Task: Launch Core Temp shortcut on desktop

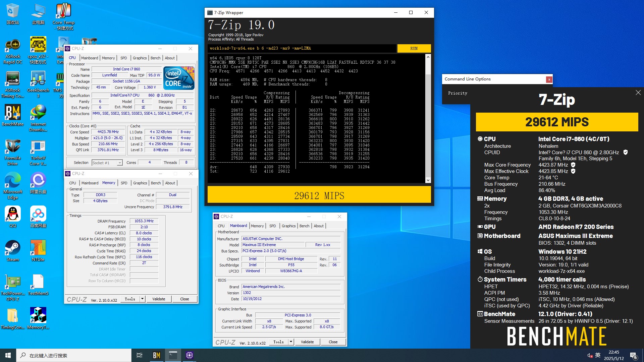Action: click(63, 17)
